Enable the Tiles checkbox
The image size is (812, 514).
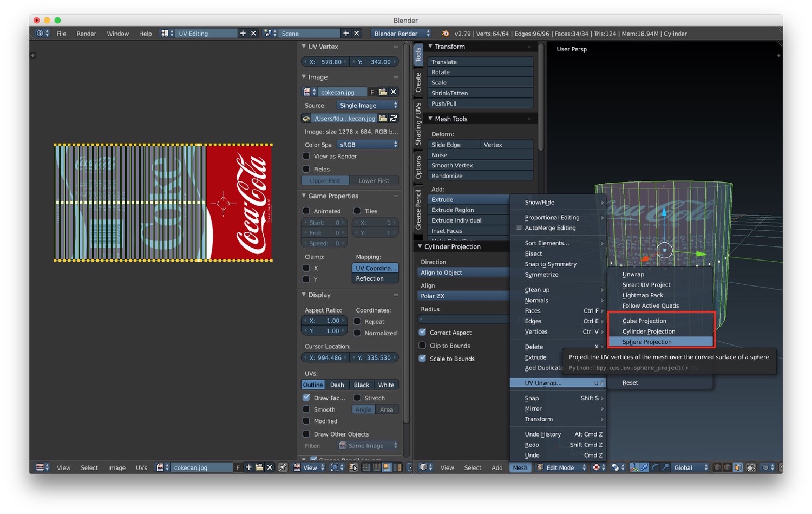[x=357, y=211]
